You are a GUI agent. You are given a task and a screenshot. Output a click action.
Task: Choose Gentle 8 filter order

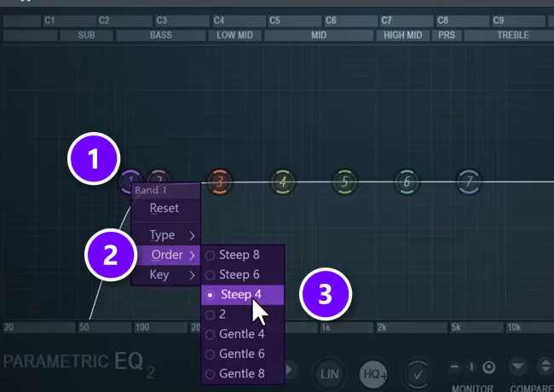point(243,373)
